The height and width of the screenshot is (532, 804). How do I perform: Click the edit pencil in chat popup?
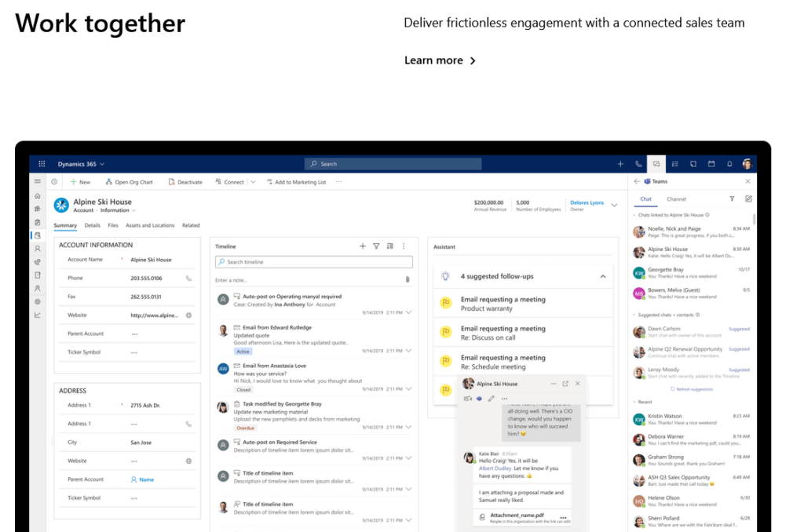[x=492, y=399]
